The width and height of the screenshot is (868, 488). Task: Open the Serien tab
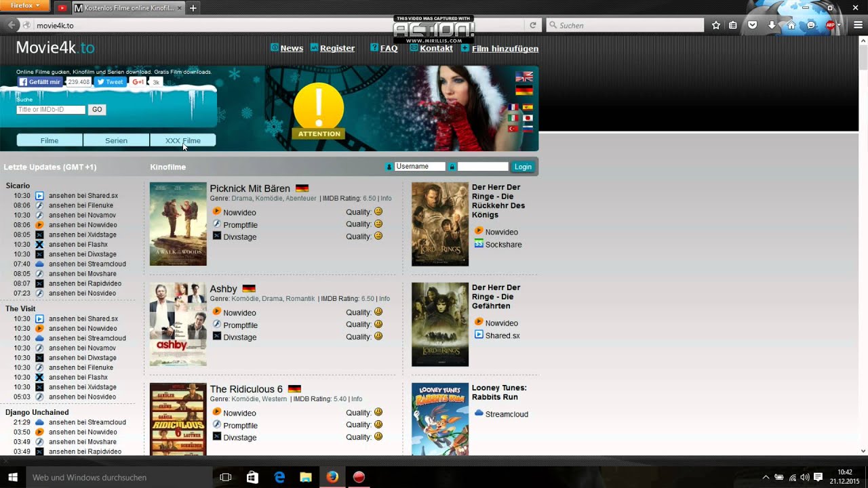click(116, 140)
